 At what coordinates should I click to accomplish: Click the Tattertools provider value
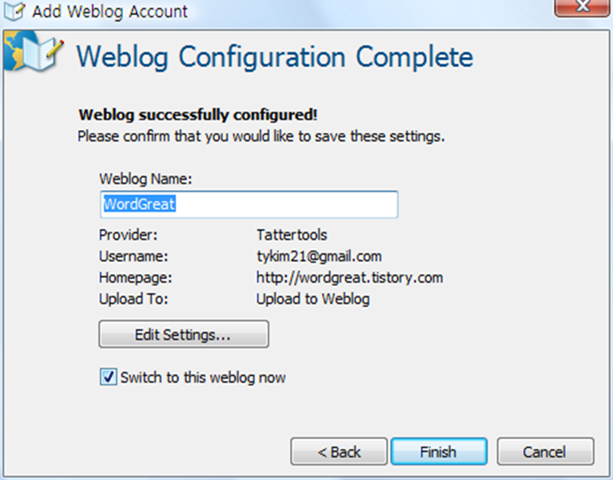pyautogui.click(x=291, y=237)
